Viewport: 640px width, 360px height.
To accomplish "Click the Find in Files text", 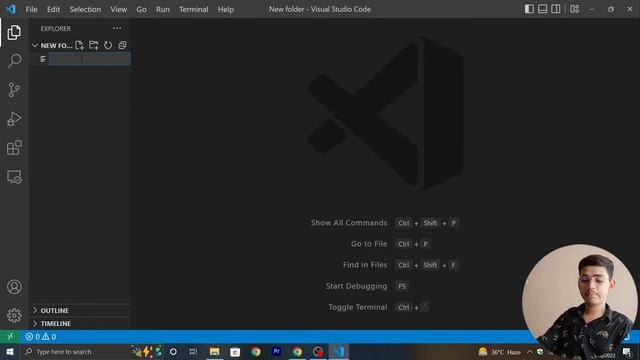I will 365,265.
